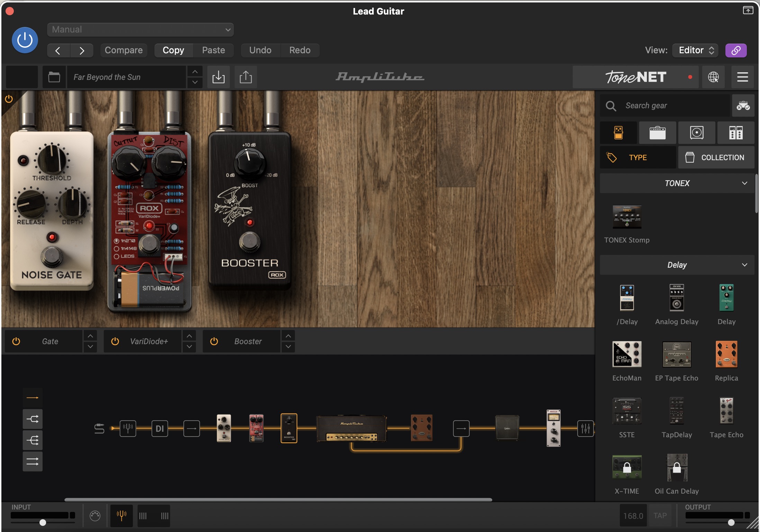Click the purple link sidechain icon
The width and height of the screenshot is (760, 532).
click(x=736, y=50)
